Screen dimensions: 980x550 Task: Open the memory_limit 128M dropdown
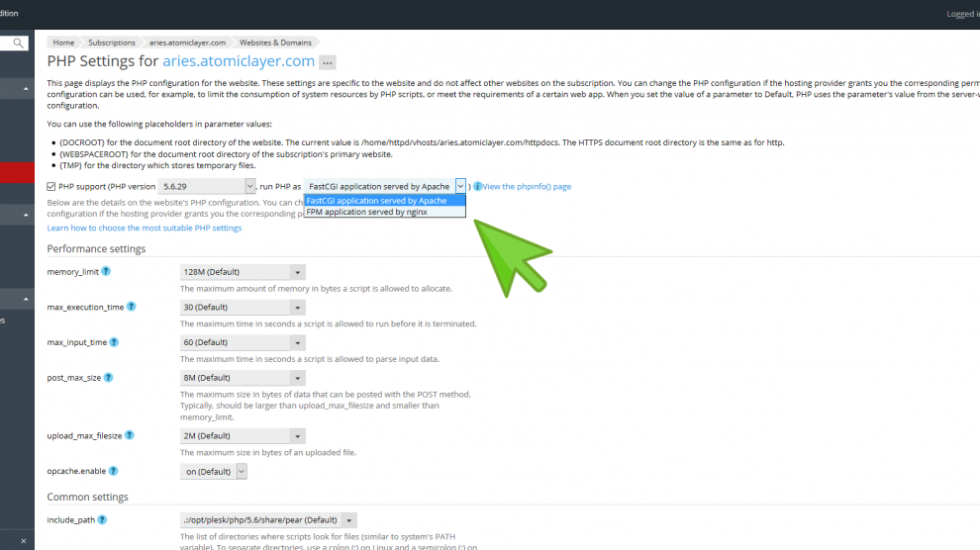click(x=243, y=272)
